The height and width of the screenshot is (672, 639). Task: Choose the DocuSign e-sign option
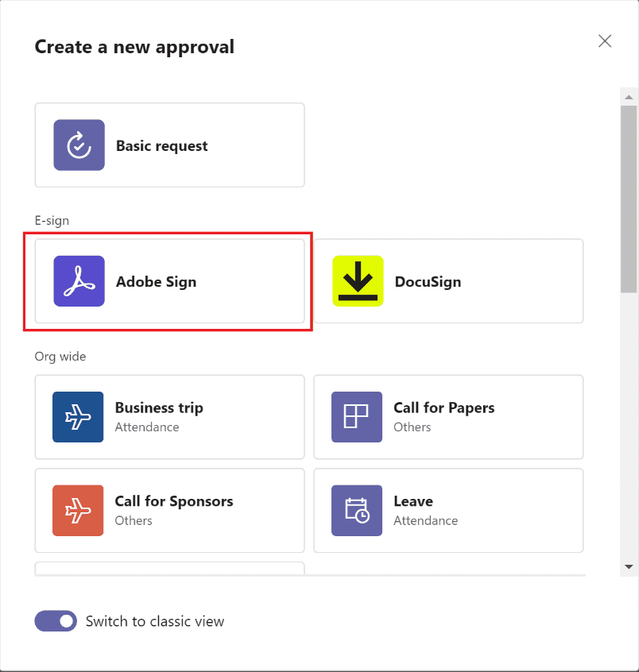click(448, 281)
